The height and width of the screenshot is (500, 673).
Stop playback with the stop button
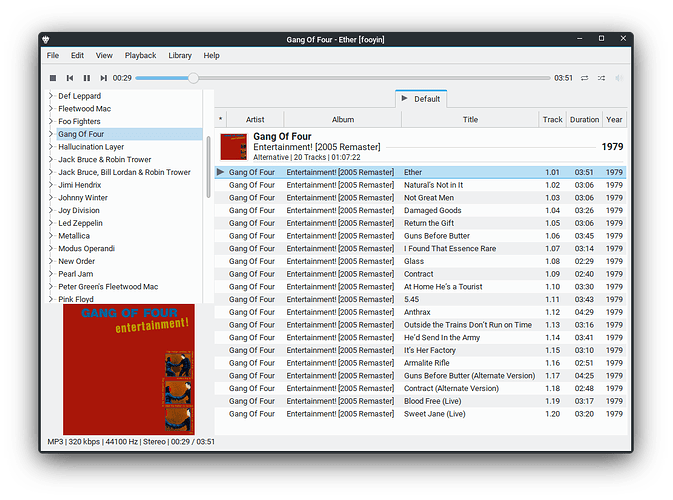pos(53,78)
